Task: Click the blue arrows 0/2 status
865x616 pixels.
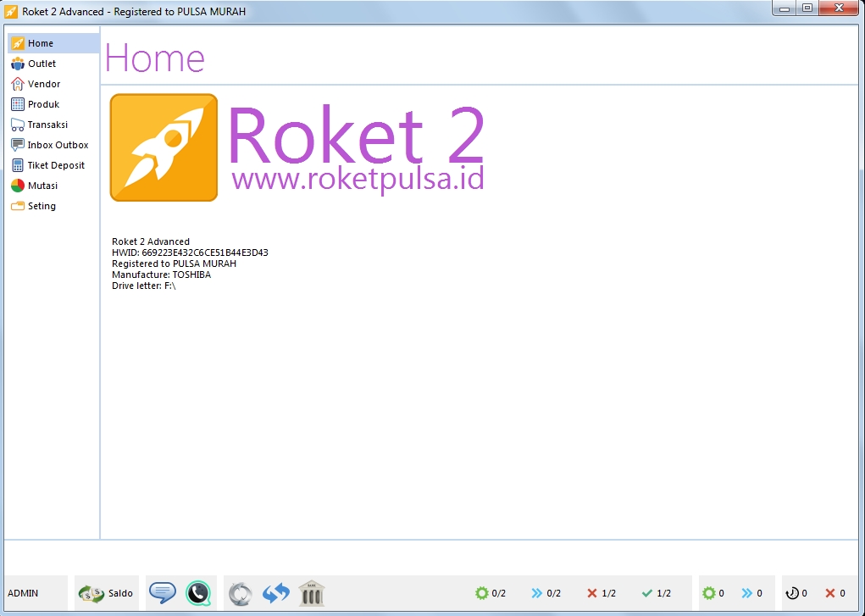Action: click(x=546, y=593)
